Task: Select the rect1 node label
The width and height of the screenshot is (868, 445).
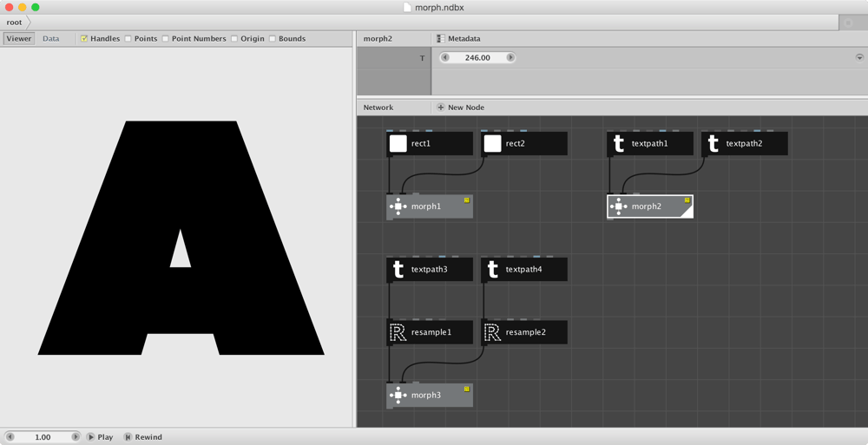Action: [x=421, y=143]
